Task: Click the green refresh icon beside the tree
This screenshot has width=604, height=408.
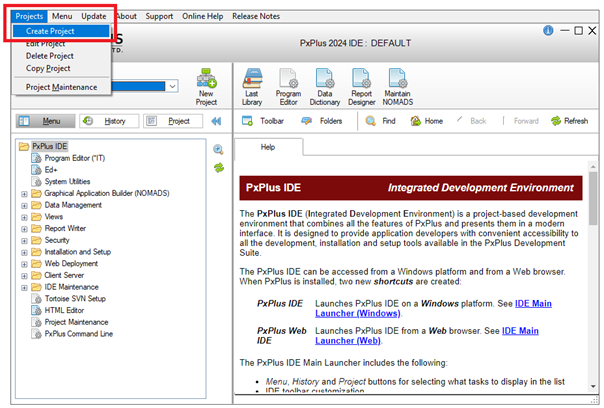Action: (218, 167)
